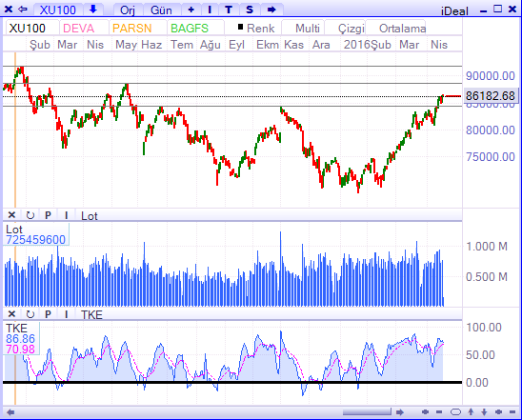This screenshot has height=420, width=522.
Task: Open the Gün period selector
Action: tap(161, 10)
